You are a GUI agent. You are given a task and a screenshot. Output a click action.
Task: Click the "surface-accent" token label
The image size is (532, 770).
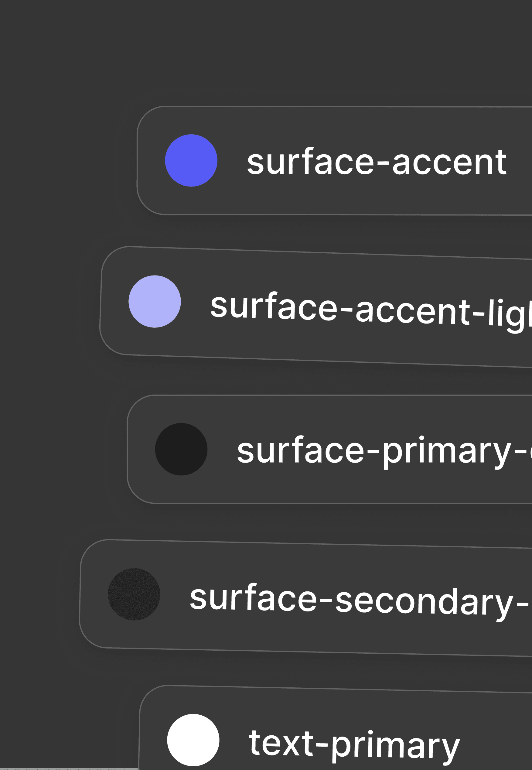pos(376,162)
